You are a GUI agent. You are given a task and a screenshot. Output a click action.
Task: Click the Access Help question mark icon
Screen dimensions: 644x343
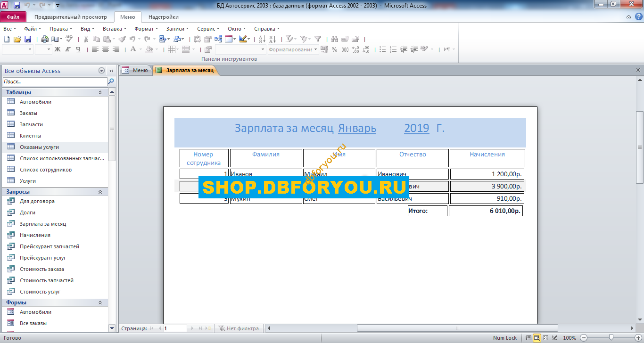coord(638,17)
